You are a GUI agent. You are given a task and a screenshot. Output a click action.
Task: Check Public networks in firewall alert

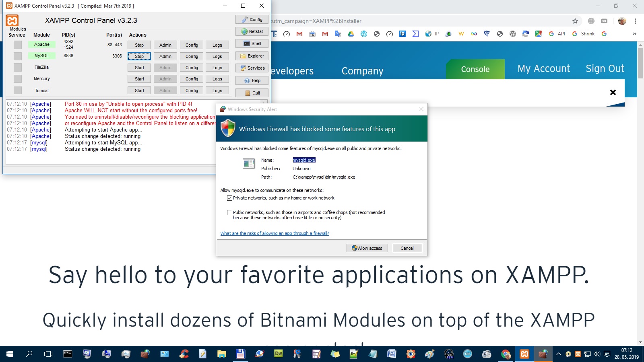[x=229, y=212]
